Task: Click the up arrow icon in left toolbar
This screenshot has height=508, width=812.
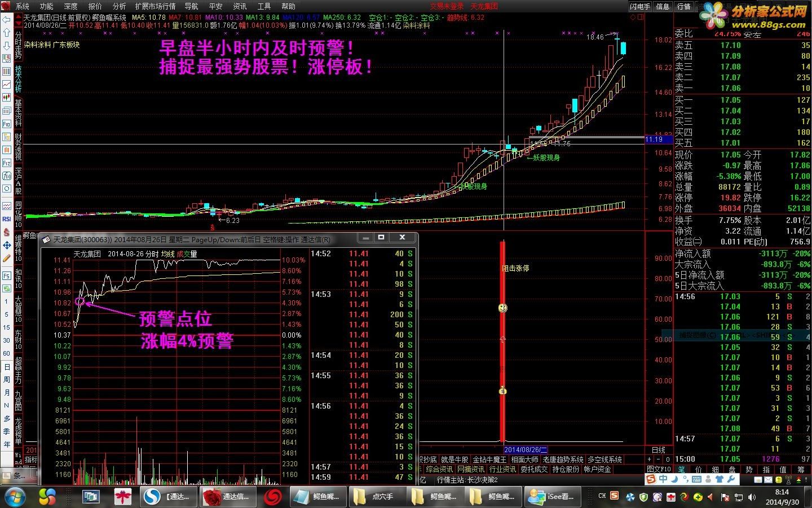Action: coord(6,33)
